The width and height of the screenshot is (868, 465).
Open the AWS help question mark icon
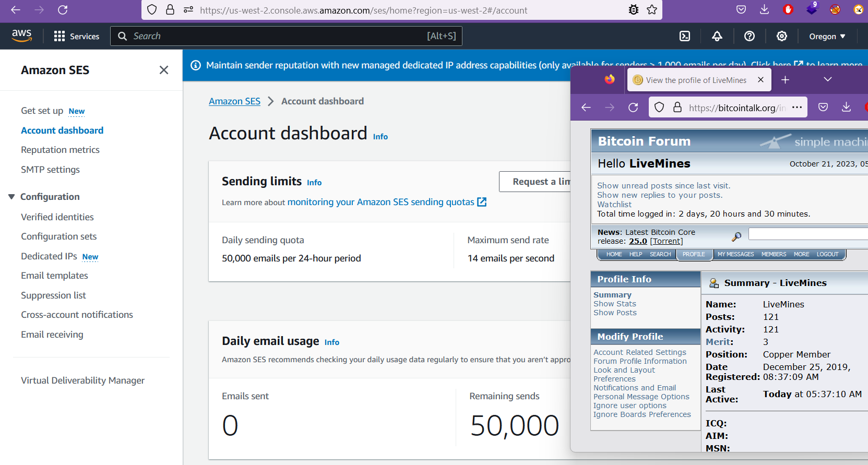[750, 36]
